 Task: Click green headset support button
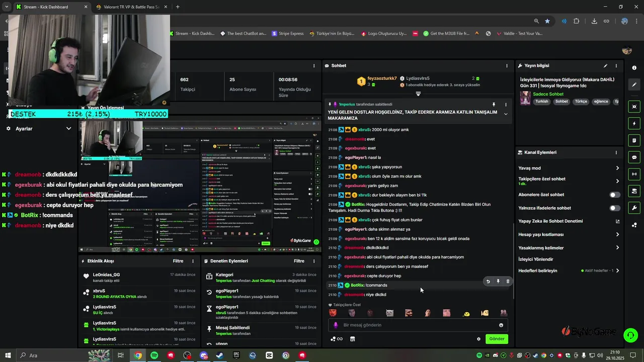click(630, 334)
